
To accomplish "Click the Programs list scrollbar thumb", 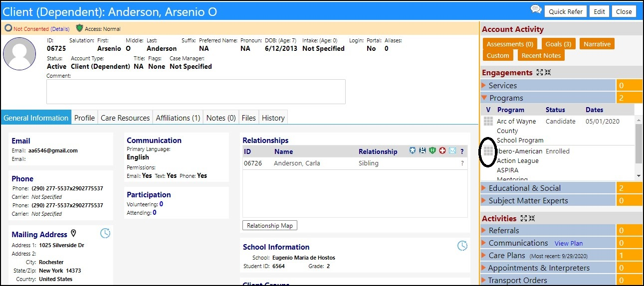I will (x=639, y=143).
